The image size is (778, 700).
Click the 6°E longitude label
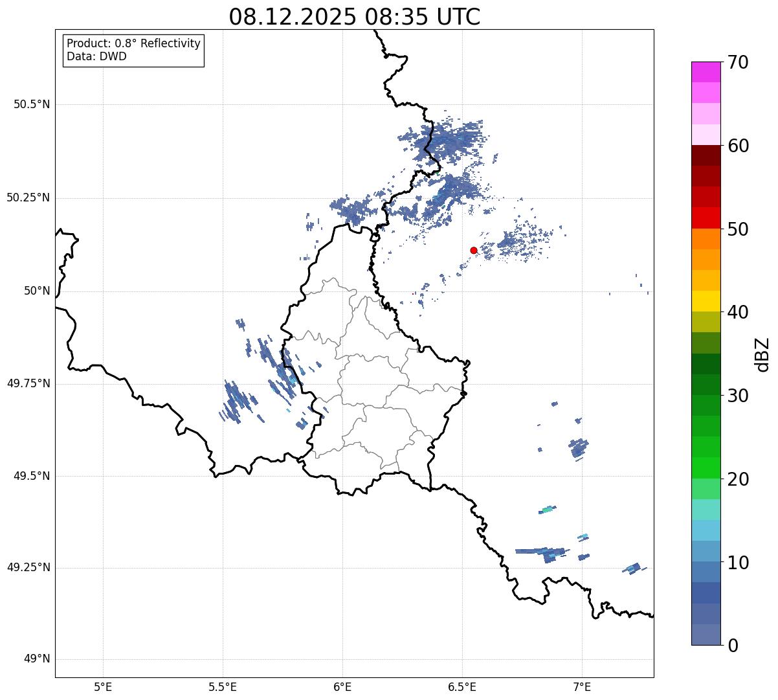point(342,686)
